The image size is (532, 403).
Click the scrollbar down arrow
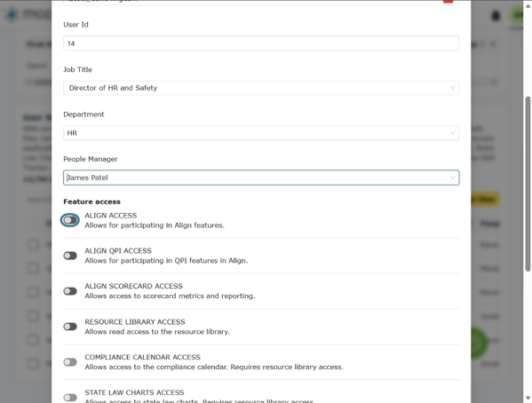click(x=528, y=398)
